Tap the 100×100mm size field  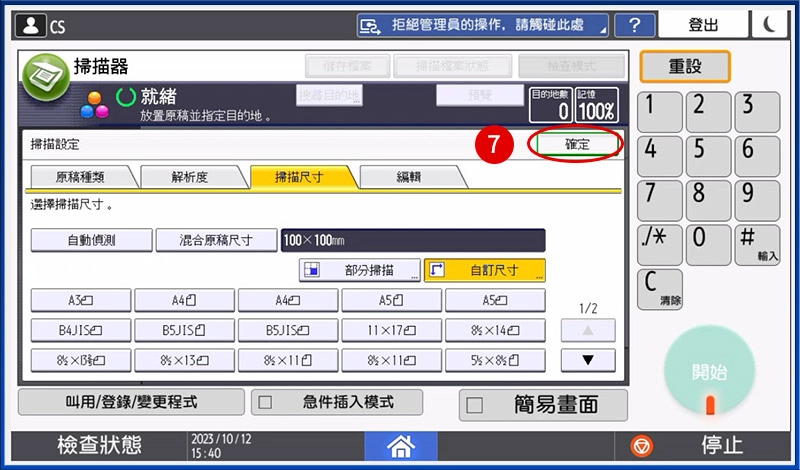[x=412, y=240]
